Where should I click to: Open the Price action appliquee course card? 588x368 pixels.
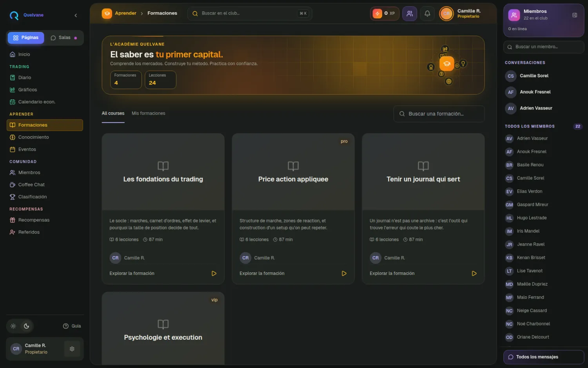click(x=293, y=209)
